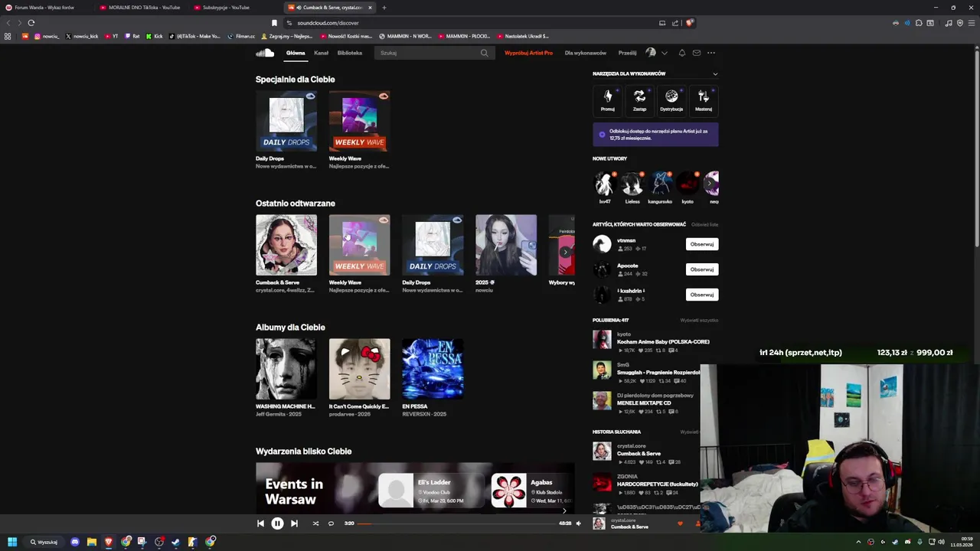This screenshot has width=980, height=551.
Task: Like the playing track with heart icon
Action: 680,523
